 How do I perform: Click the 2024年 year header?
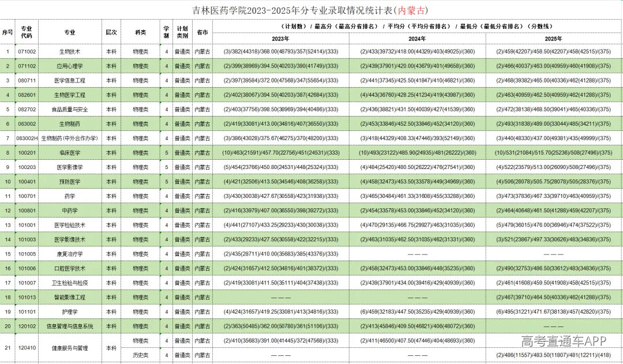click(417, 39)
